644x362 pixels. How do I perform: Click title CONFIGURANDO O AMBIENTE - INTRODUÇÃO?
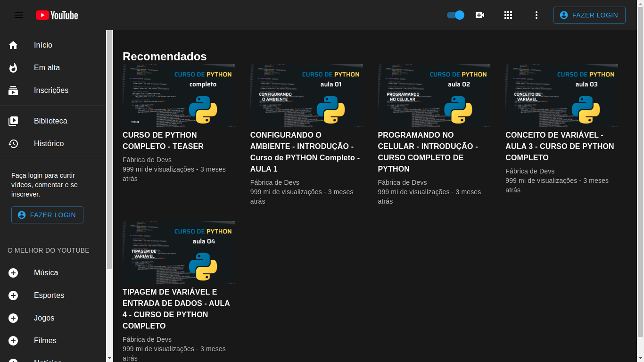305,152
